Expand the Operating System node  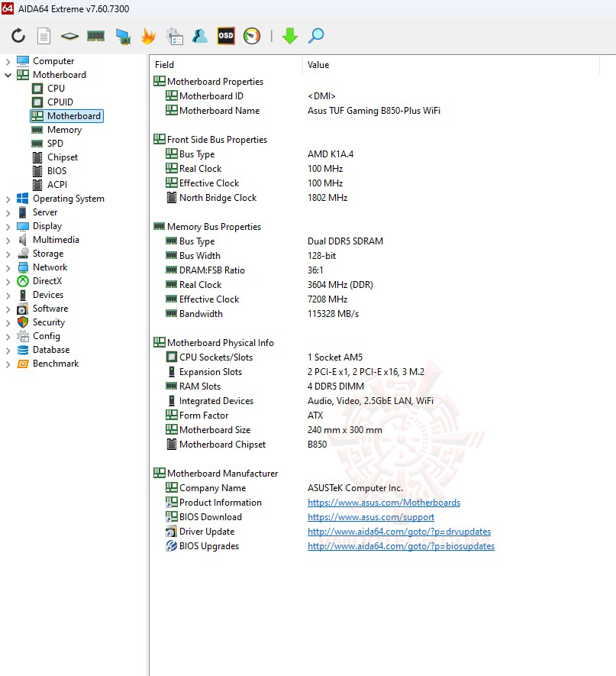pos(8,199)
